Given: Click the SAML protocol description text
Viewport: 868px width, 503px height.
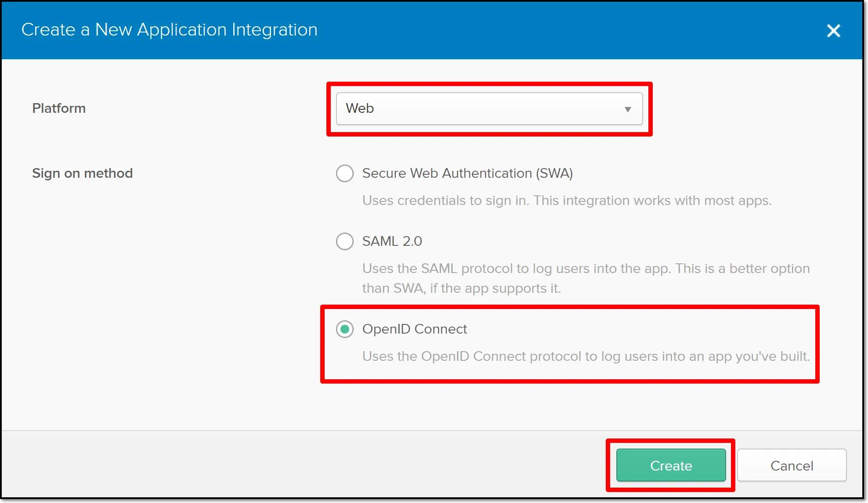Looking at the screenshot, I should (586, 278).
